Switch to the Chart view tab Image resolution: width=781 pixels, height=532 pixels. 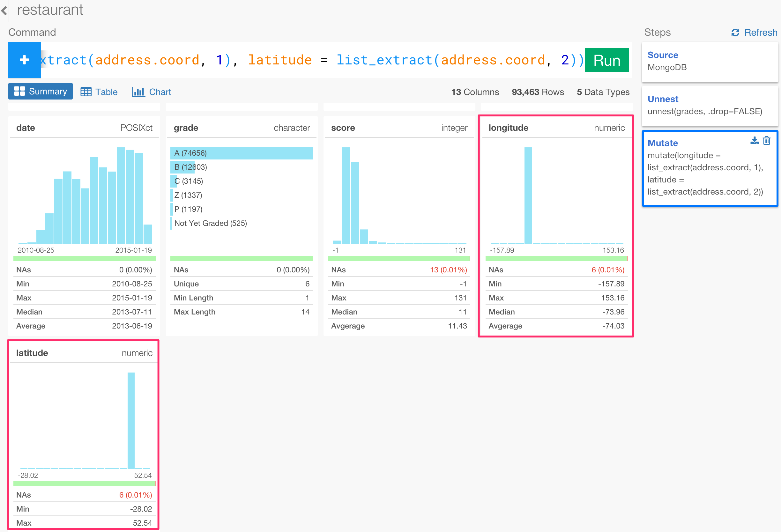151,92
